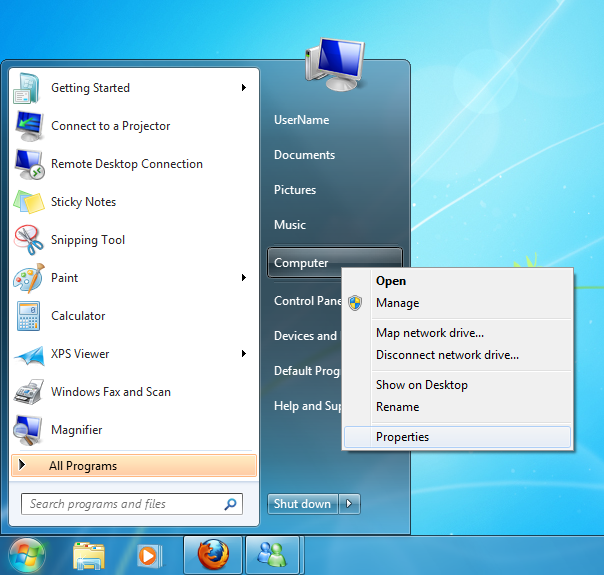Click the computer picture above UserName
The image size is (604, 575).
point(335,64)
